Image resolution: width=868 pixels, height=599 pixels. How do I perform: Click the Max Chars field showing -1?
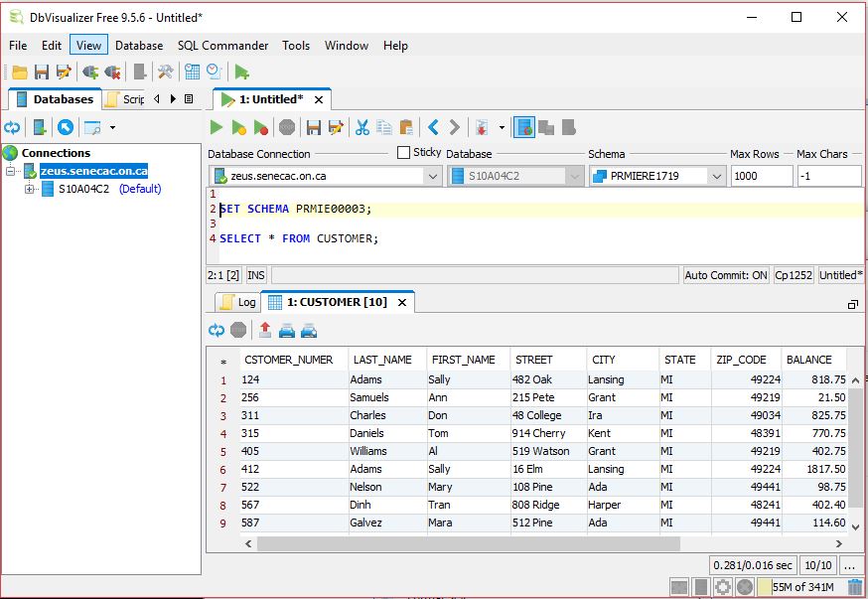coord(829,176)
